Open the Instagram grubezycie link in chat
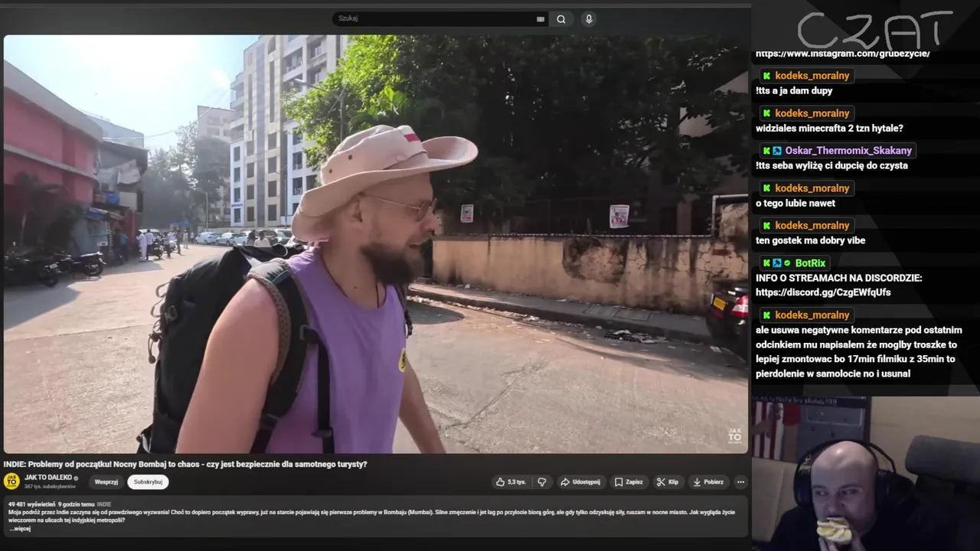Viewport: 980px width, 551px height. pyautogui.click(x=843, y=54)
